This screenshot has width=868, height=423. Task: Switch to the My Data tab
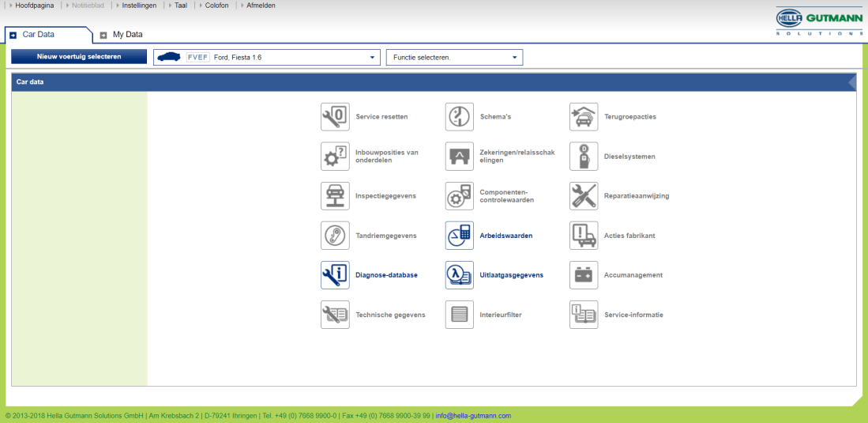(x=126, y=35)
